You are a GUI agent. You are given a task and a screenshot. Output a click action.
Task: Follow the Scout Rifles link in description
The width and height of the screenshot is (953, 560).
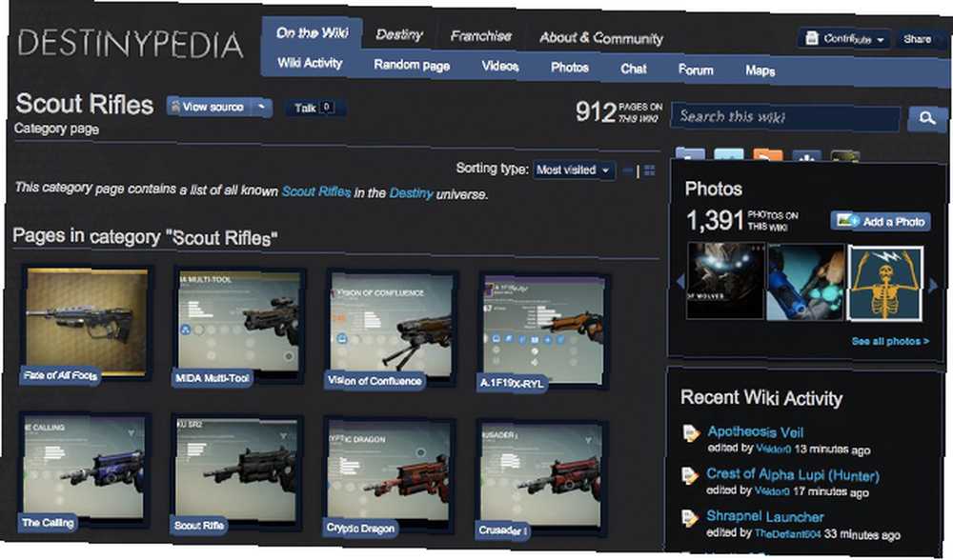coord(316,191)
